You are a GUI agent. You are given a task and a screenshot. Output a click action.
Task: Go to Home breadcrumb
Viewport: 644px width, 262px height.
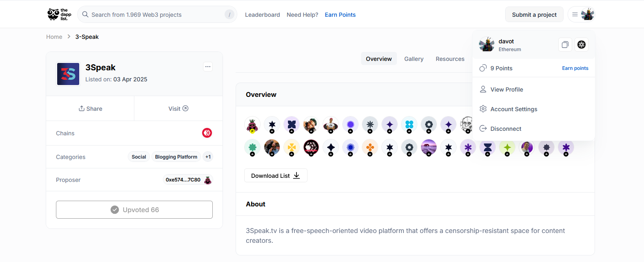pos(54,37)
